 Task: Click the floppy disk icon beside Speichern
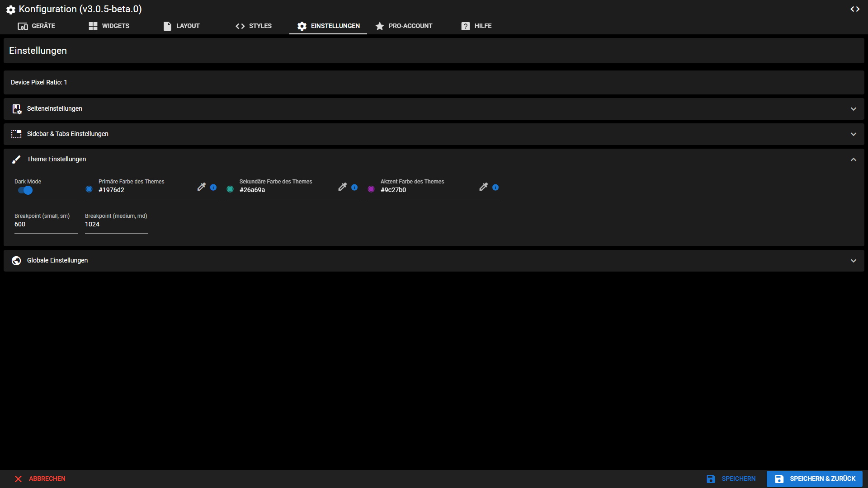tap(711, 479)
